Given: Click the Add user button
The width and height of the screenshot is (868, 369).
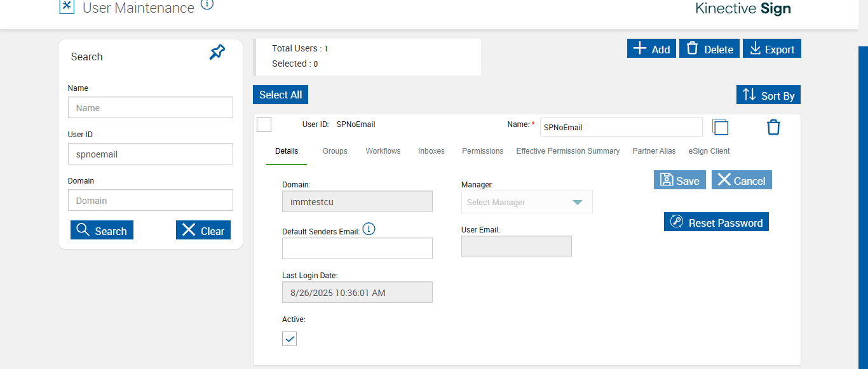Looking at the screenshot, I should coord(651,49).
